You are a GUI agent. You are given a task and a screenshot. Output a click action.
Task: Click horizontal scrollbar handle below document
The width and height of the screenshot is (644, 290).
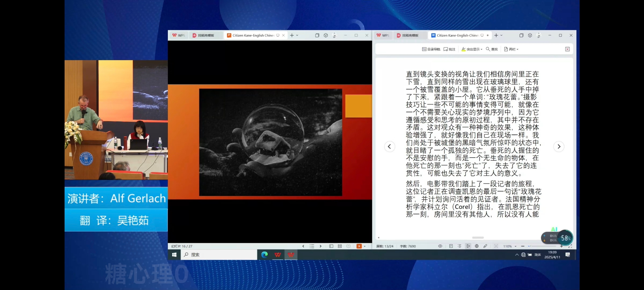478,237
